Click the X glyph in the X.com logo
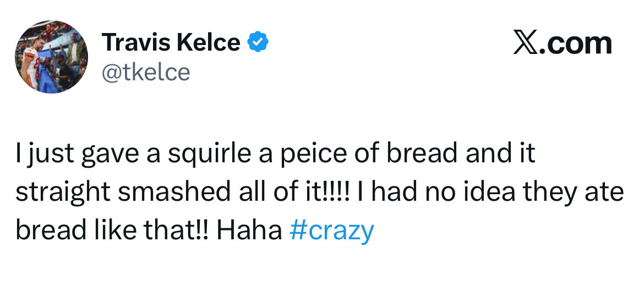644x291 pixels. 525,43
